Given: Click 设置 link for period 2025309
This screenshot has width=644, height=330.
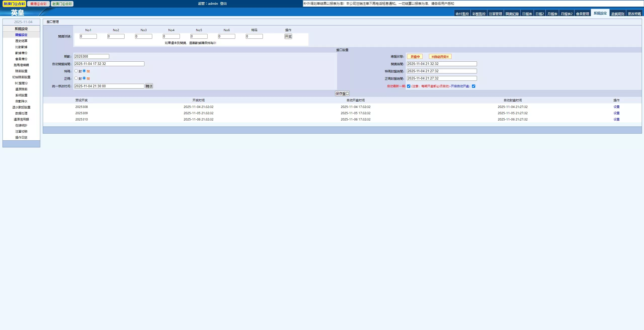Looking at the screenshot, I should pos(616,113).
